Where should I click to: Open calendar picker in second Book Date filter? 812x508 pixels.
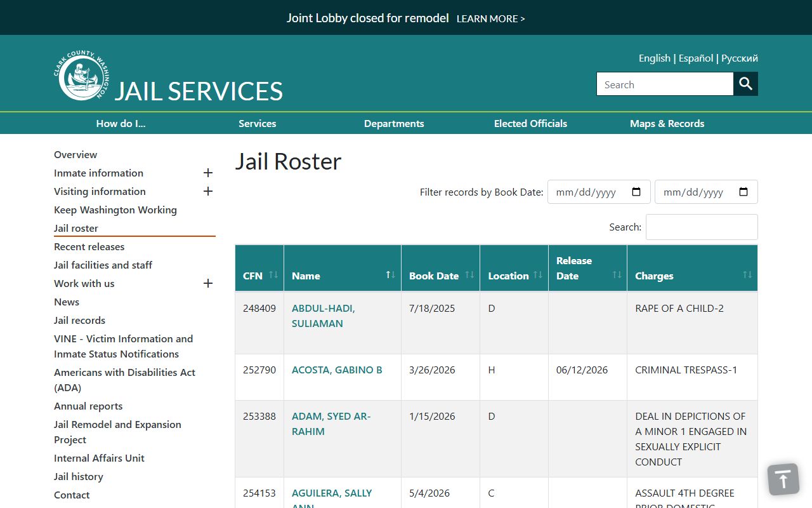tap(744, 192)
